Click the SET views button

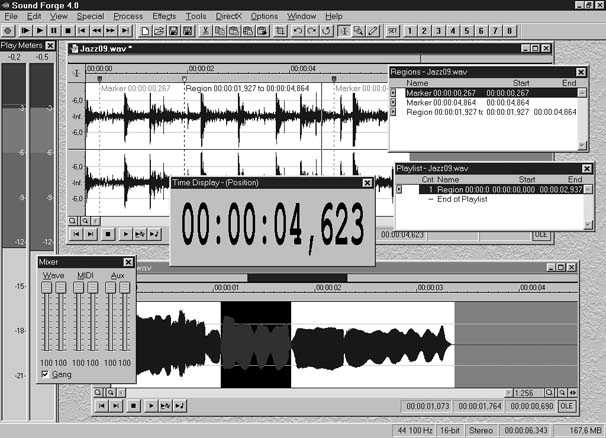click(392, 31)
